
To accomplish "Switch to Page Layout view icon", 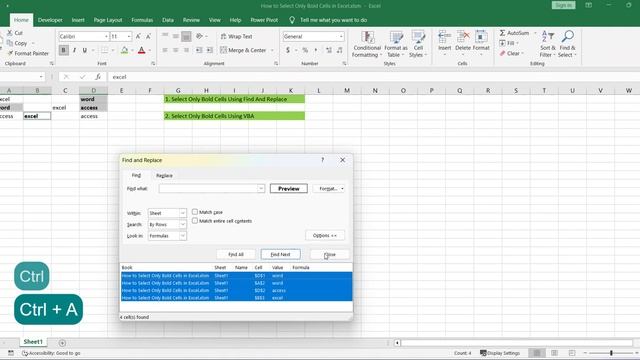I will [x=554, y=353].
